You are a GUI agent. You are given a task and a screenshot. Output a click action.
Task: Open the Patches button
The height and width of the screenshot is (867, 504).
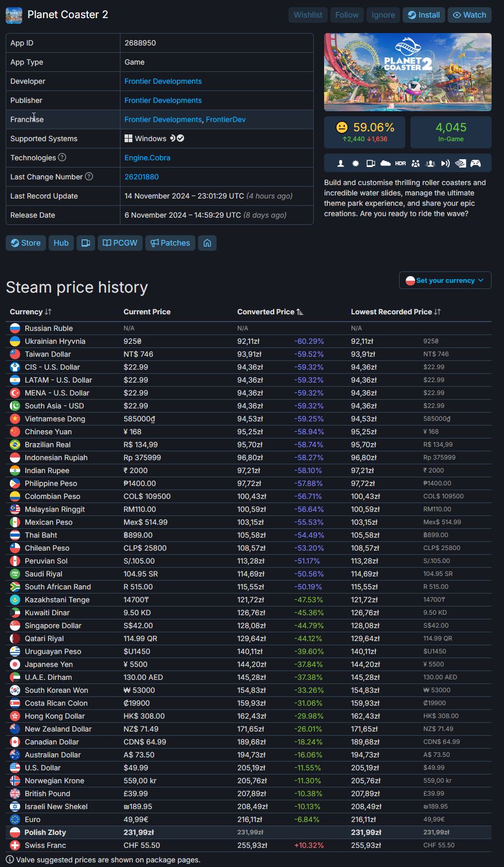[x=170, y=243]
